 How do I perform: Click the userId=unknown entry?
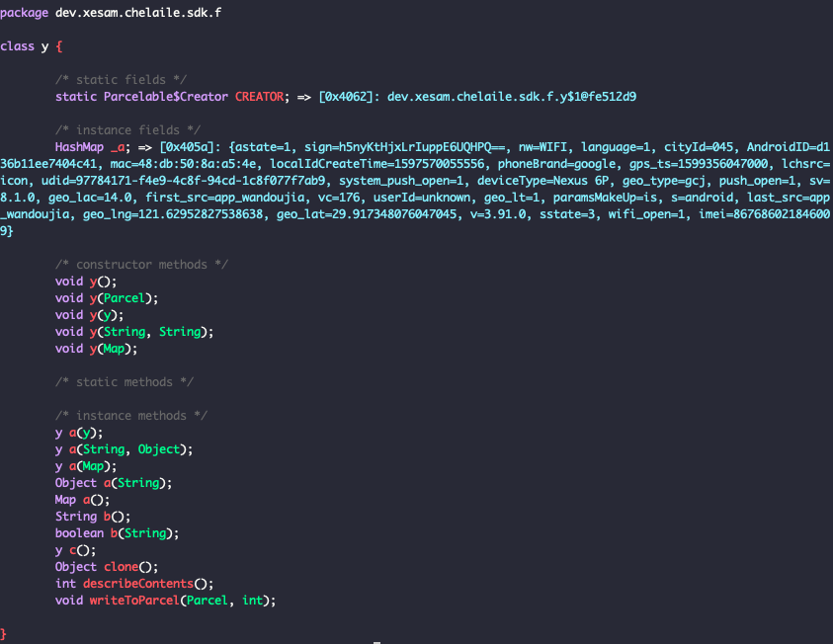coord(422,198)
